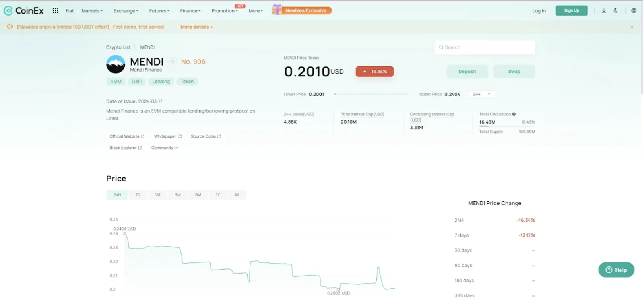
Task: Expand the Community links dropdown
Action: 164,148
